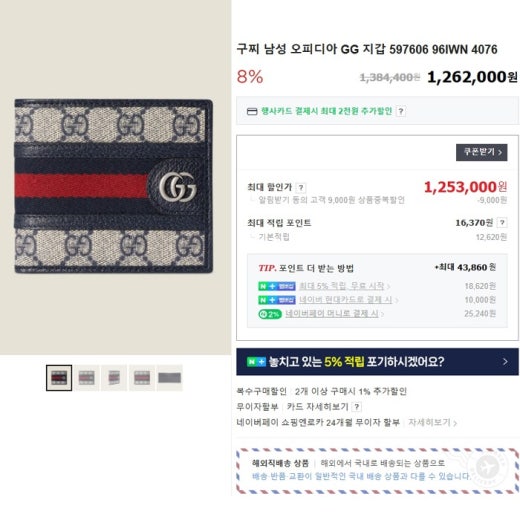Open 네이버페이 머니로 결제 시 link
This screenshot has height=520, width=520.
(x=332, y=314)
